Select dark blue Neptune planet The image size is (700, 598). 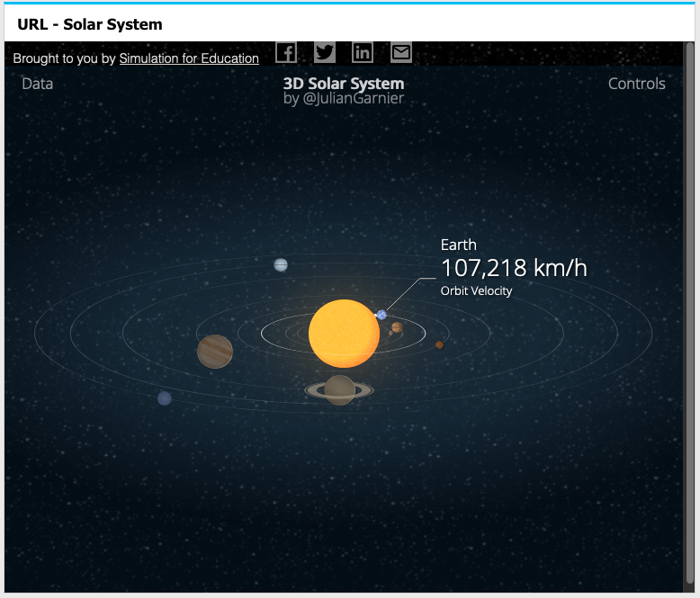pyautogui.click(x=165, y=398)
